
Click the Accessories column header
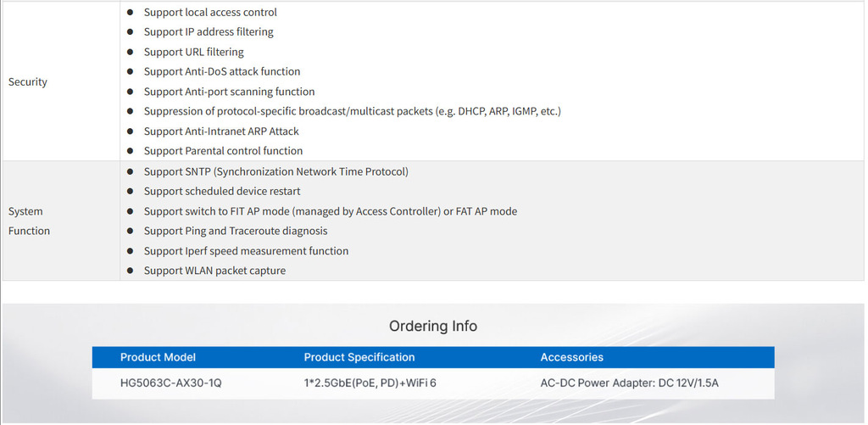(x=572, y=358)
